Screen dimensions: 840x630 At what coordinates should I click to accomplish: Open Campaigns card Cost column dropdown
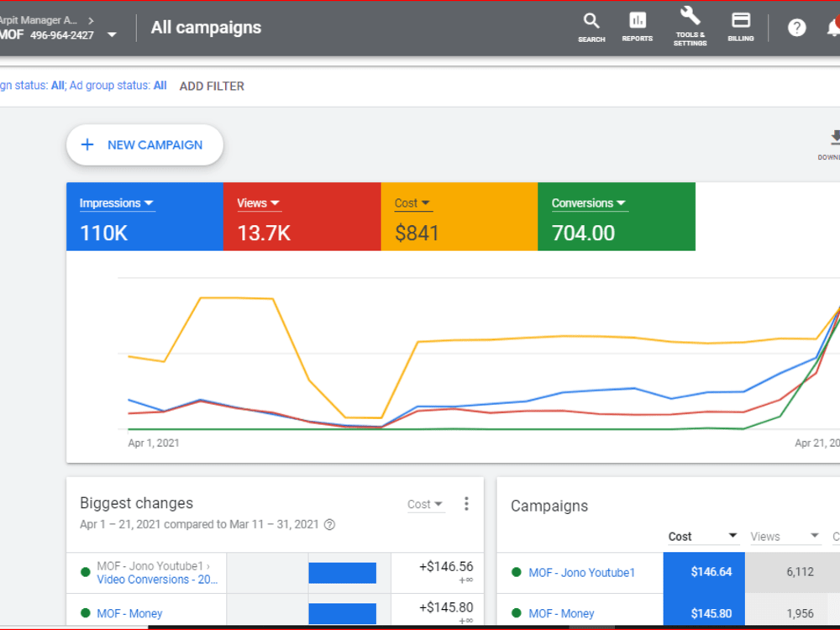click(703, 536)
